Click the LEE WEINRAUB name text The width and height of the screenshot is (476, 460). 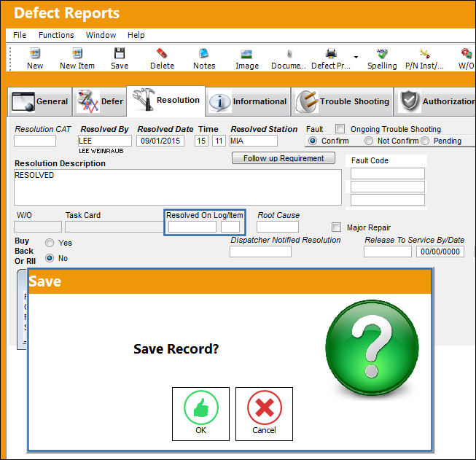pyautogui.click(x=101, y=151)
